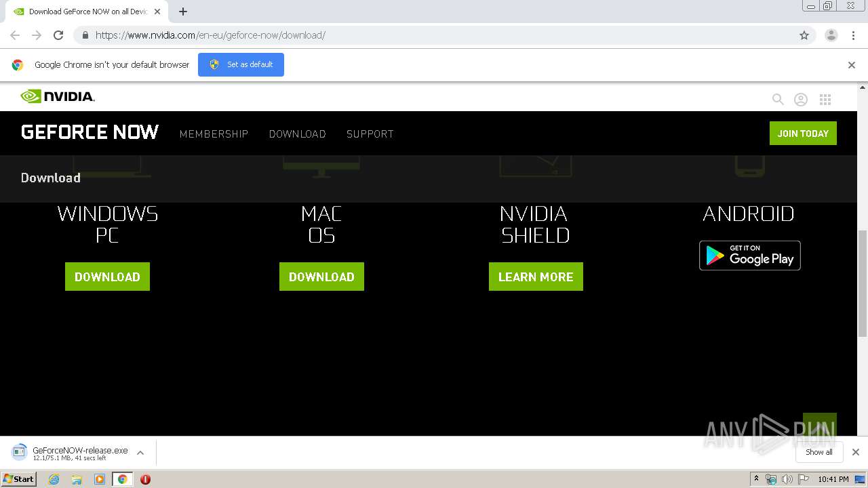The width and height of the screenshot is (868, 488).
Task: Open the file explorer taskbar icon
Action: tap(77, 479)
